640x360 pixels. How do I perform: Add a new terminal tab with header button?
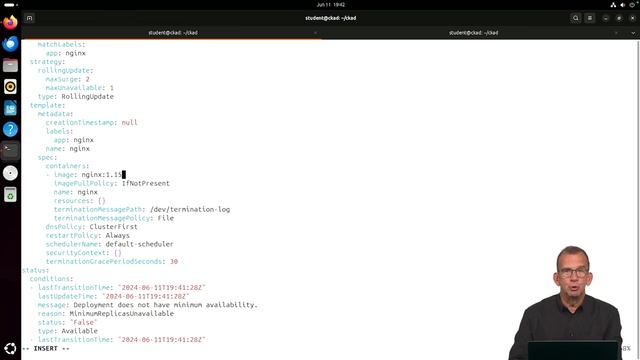click(29, 18)
